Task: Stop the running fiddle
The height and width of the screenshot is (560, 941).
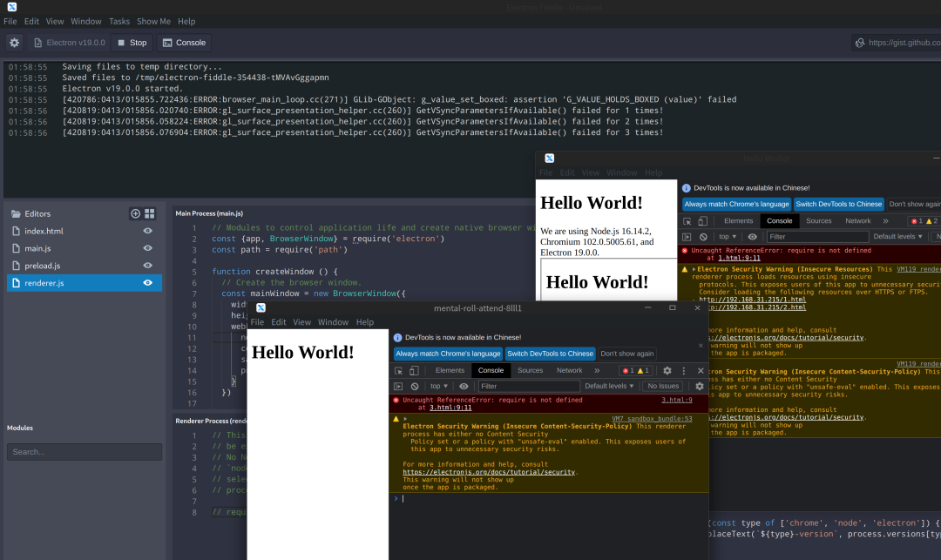Action: pos(132,43)
